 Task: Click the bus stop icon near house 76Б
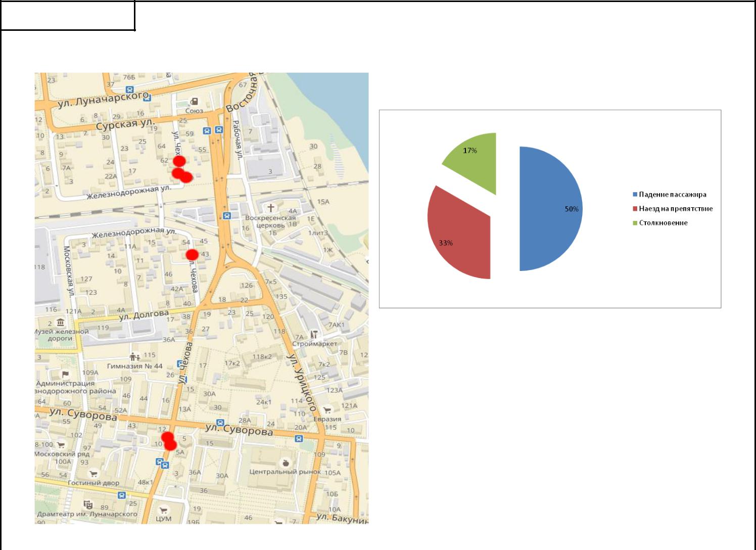130,88
